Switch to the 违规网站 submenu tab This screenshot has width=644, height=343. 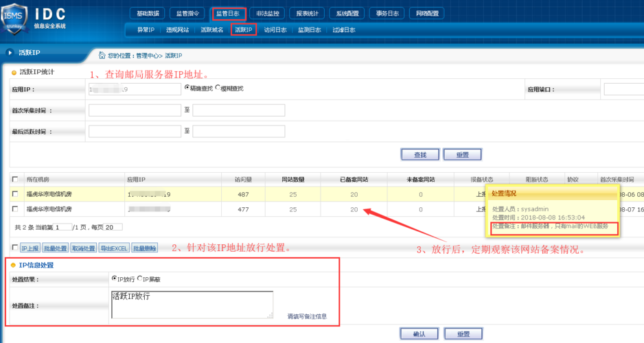coord(177,29)
